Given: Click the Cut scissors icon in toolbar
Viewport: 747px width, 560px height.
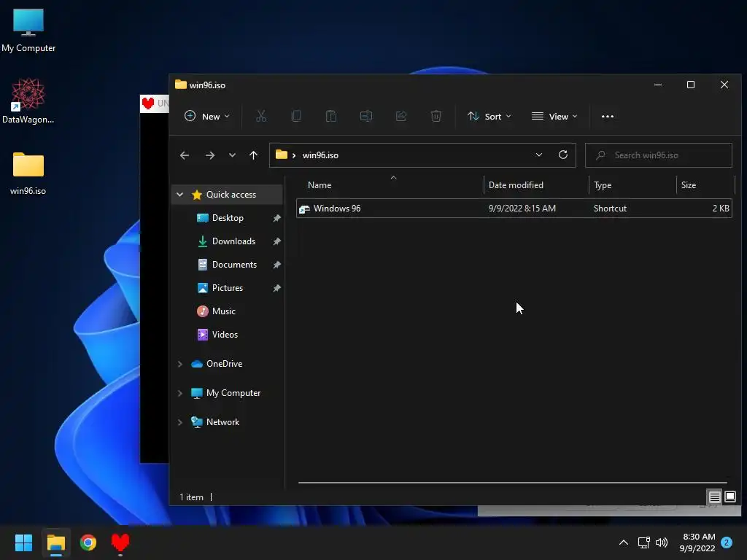Looking at the screenshot, I should point(261,116).
